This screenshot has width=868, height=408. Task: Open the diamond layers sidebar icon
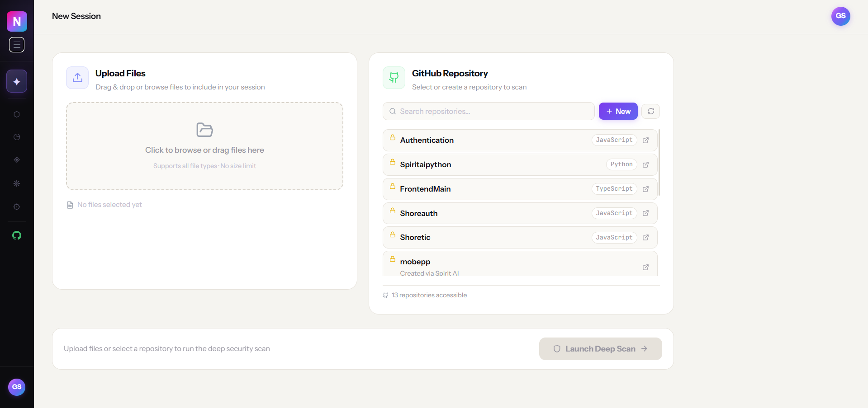tap(17, 160)
